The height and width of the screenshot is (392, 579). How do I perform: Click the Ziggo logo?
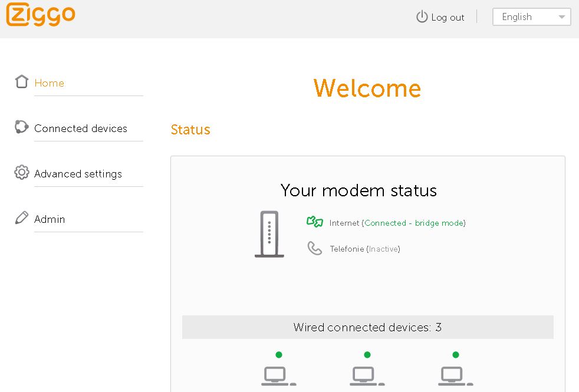(x=40, y=15)
